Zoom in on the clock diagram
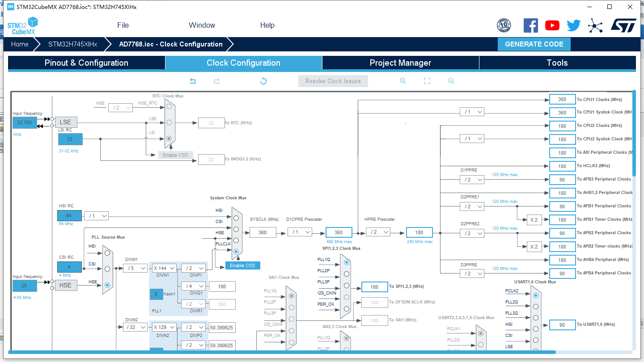The height and width of the screenshot is (362, 644). click(x=402, y=81)
